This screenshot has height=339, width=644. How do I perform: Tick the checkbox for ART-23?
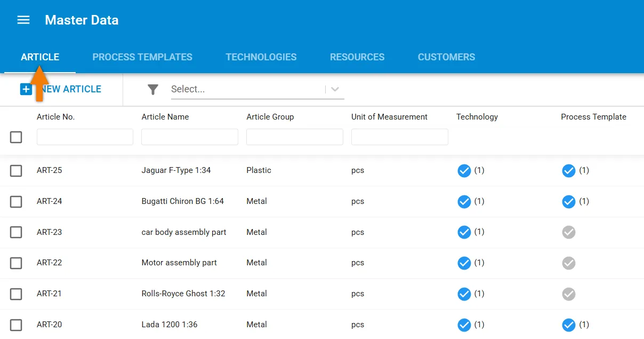pyautogui.click(x=16, y=232)
